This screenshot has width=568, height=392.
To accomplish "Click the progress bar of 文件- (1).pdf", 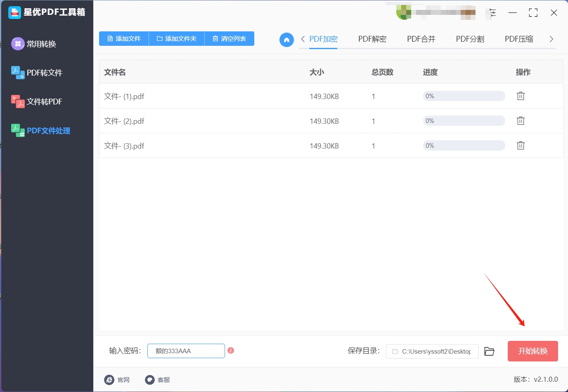I will click(464, 96).
